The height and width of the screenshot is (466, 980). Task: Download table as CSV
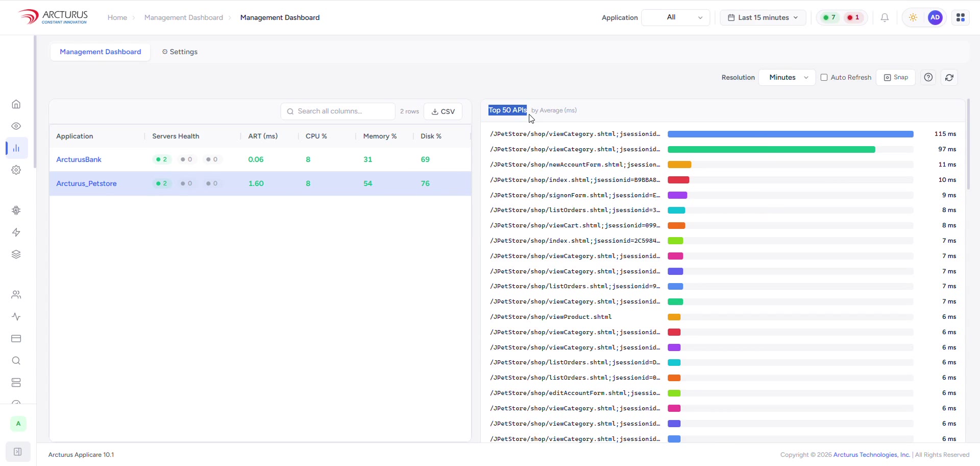click(x=443, y=111)
